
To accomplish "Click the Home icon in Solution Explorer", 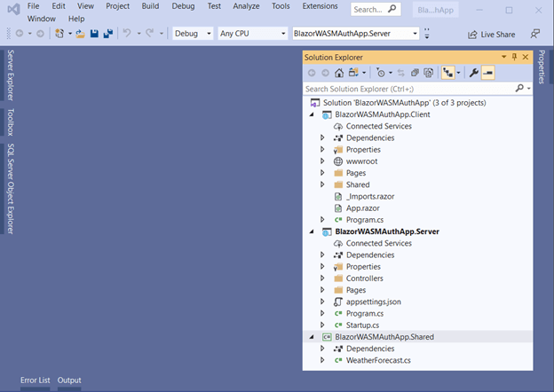I will (339, 73).
